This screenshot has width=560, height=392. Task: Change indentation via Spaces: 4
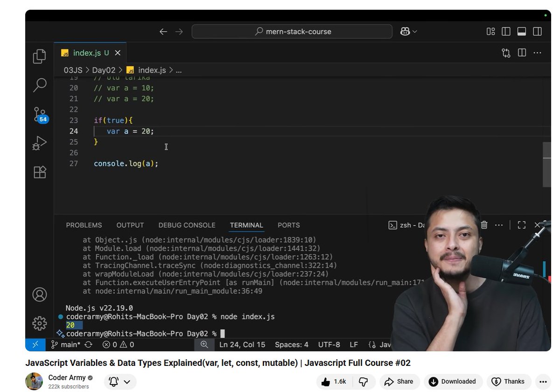tap(292, 344)
